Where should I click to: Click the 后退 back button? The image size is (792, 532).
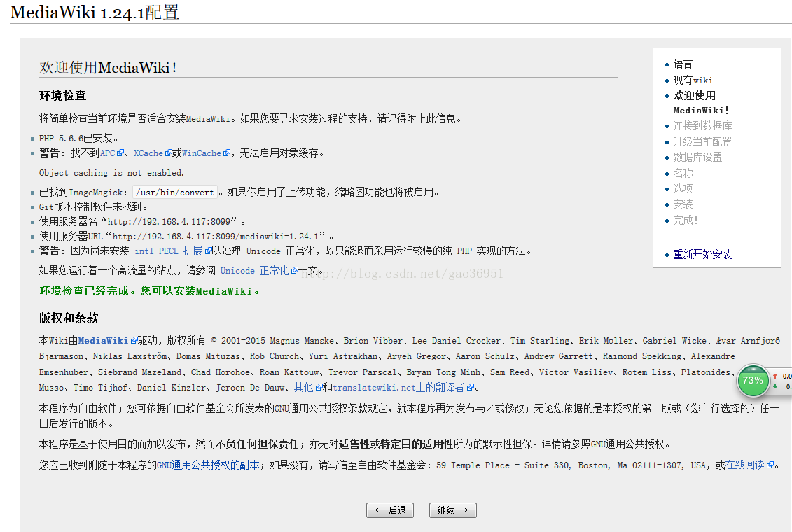point(390,510)
